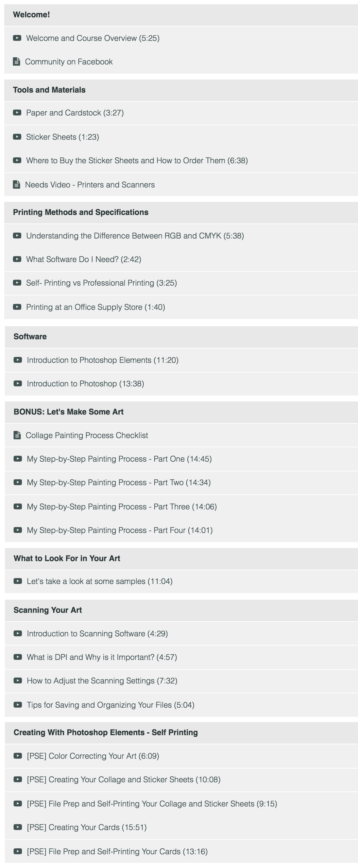Select the Scanning Your Art section header
Viewport: 358px width, 868px height.
(x=181, y=610)
